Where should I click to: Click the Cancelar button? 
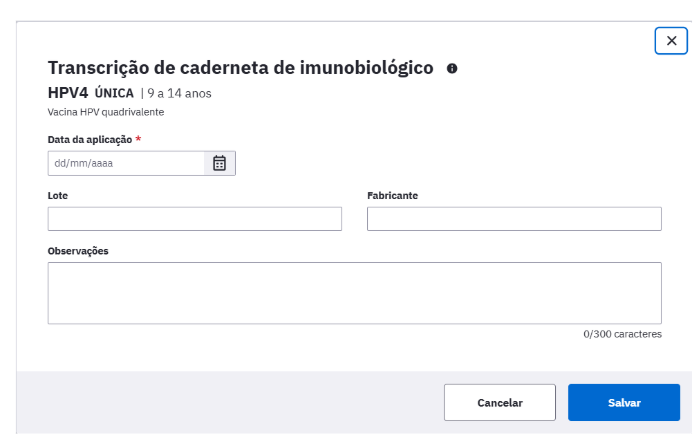[x=500, y=402]
